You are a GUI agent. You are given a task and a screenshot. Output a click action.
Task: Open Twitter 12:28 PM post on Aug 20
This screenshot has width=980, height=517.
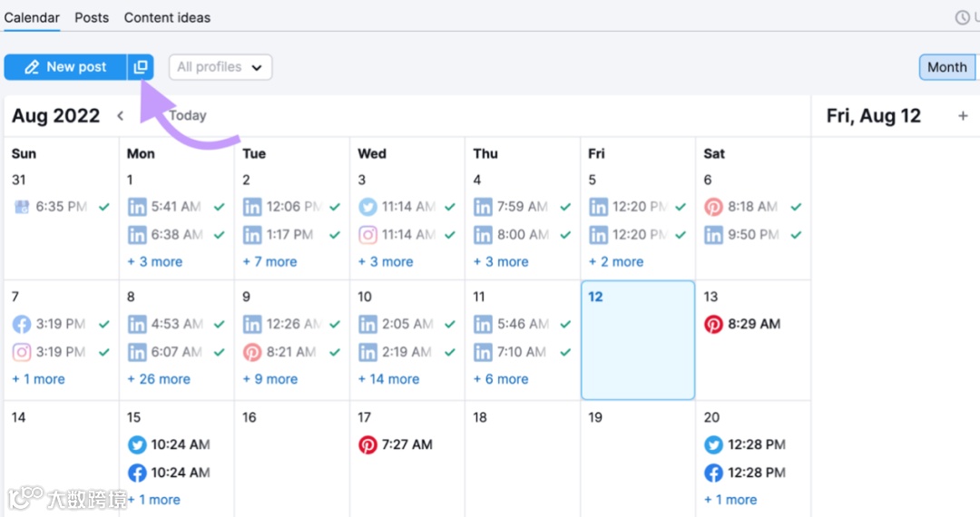click(745, 444)
